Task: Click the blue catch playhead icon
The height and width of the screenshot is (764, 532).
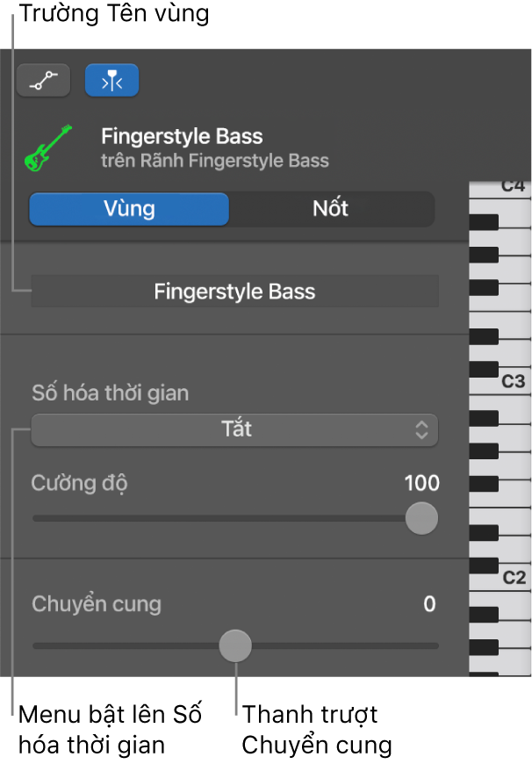Action: [x=111, y=79]
